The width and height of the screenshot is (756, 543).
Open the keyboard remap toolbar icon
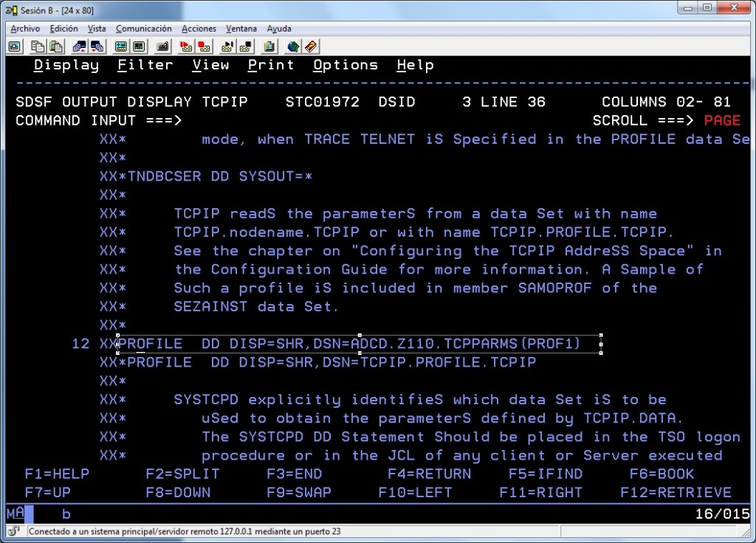pos(163,46)
